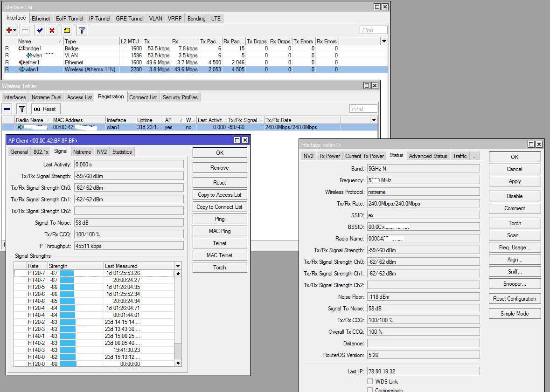Open Registration table column dropdown arrow

pyautogui.click(x=374, y=120)
